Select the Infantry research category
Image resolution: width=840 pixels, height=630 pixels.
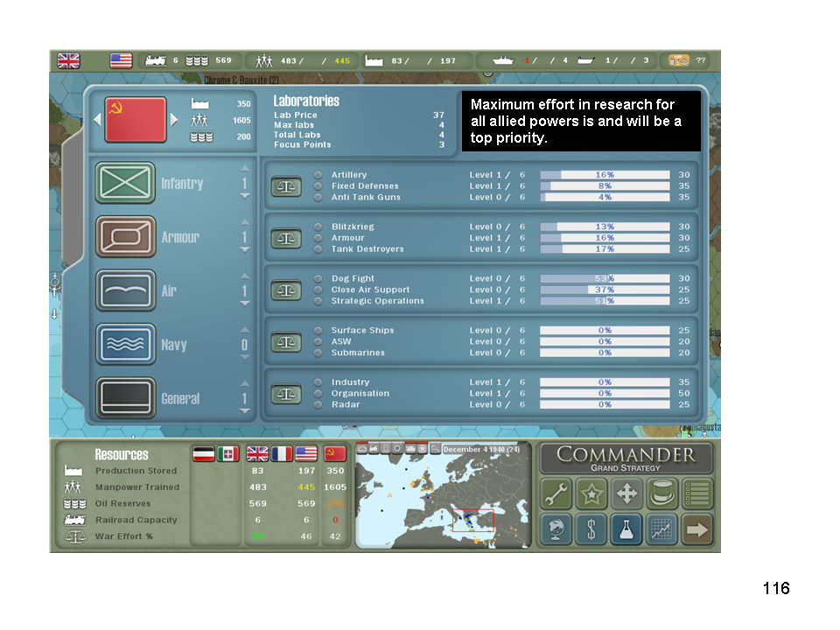coord(125,183)
